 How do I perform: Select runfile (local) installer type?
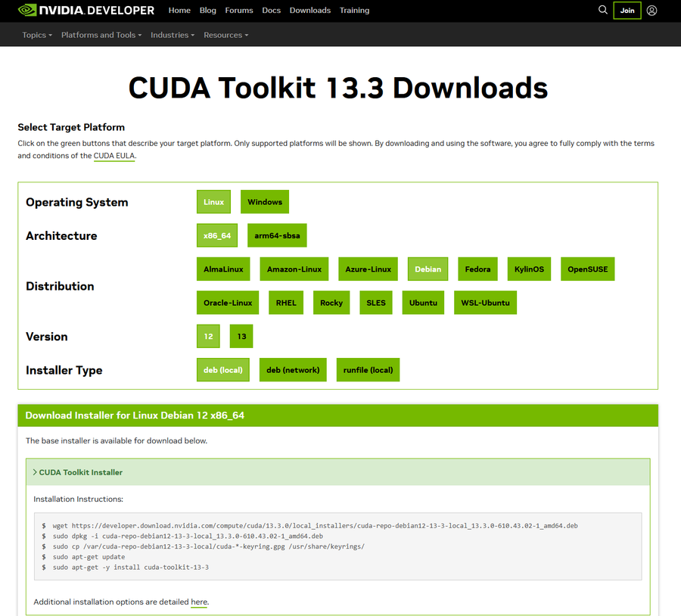tap(368, 370)
